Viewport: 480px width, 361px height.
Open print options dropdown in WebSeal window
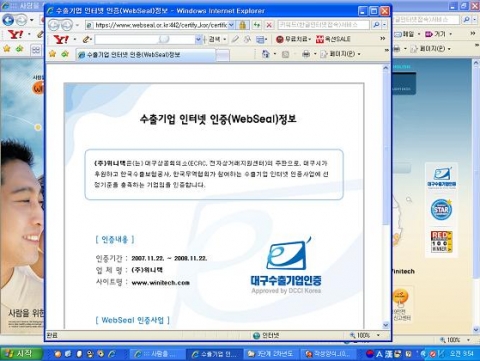(x=315, y=54)
